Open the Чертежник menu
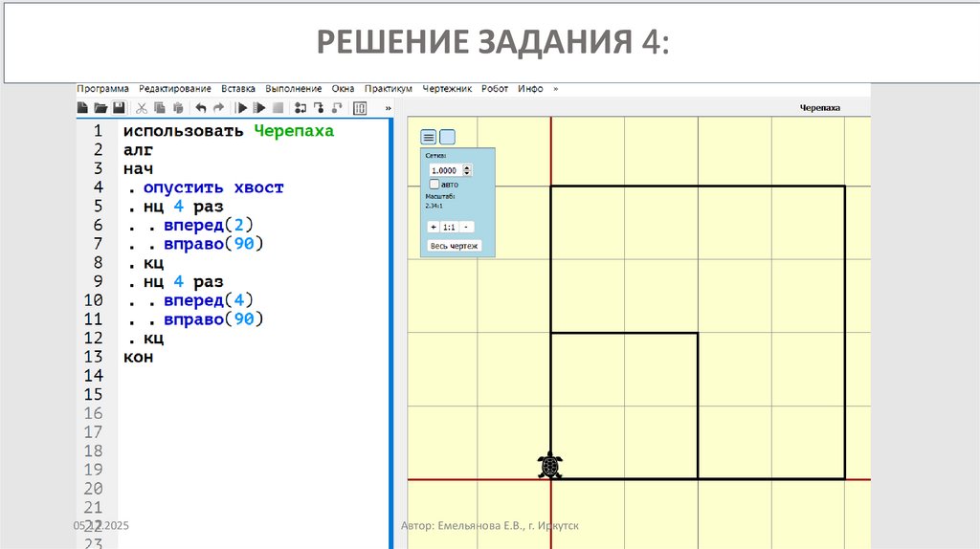The height and width of the screenshot is (549, 980). click(447, 89)
